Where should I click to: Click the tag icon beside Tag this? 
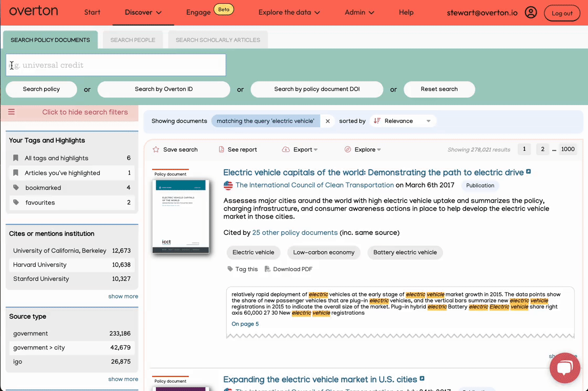pos(230,269)
